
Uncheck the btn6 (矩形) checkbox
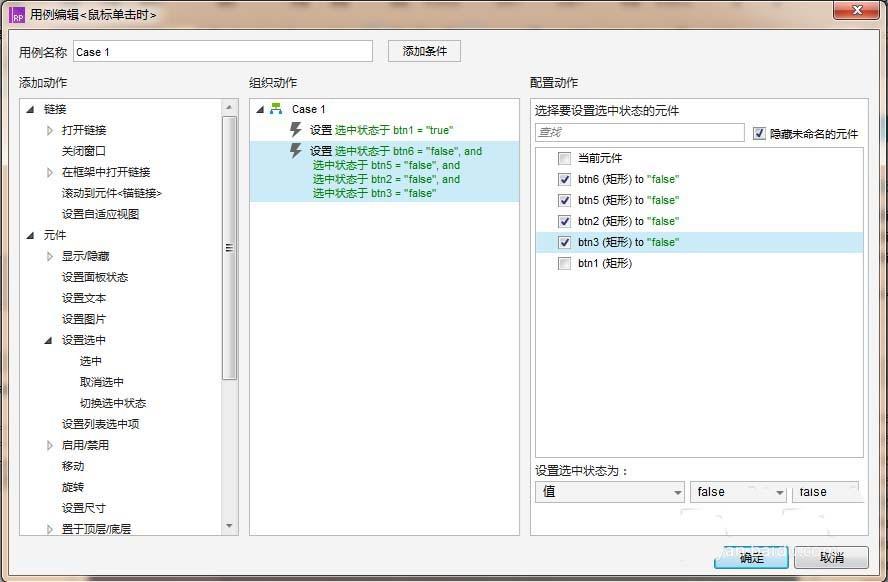click(x=565, y=179)
